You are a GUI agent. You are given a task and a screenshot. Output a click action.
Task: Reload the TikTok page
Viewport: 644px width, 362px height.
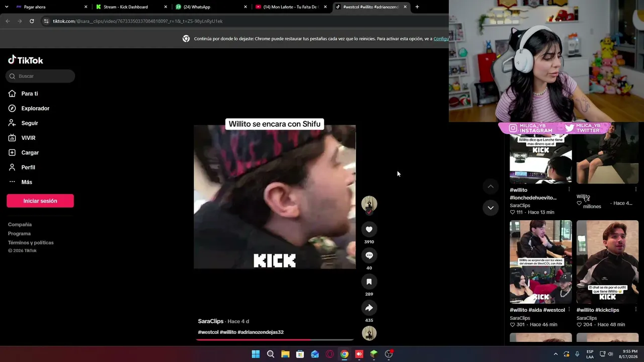point(32,21)
